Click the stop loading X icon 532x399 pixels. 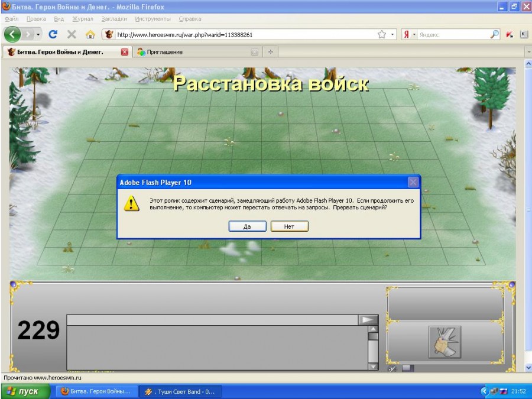pyautogui.click(x=72, y=34)
